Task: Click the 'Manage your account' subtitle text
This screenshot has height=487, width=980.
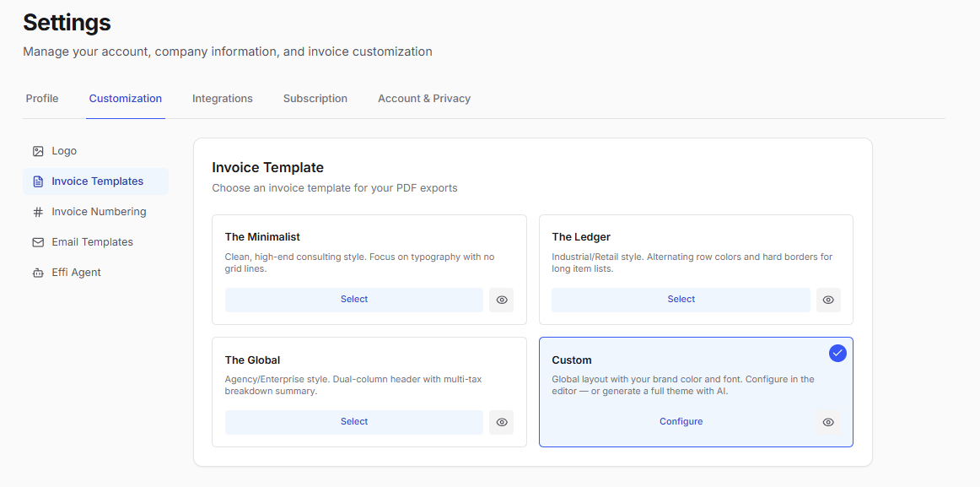Action: point(228,51)
